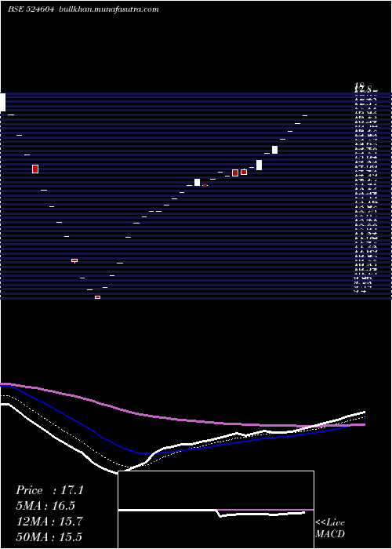Click the '50MA : 15.5' value

coord(49,537)
